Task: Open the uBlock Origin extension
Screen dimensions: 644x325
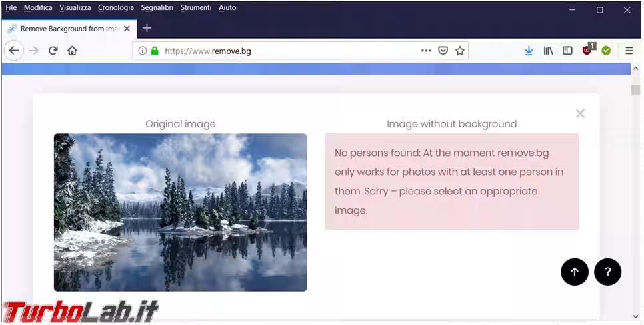Action: [587, 51]
